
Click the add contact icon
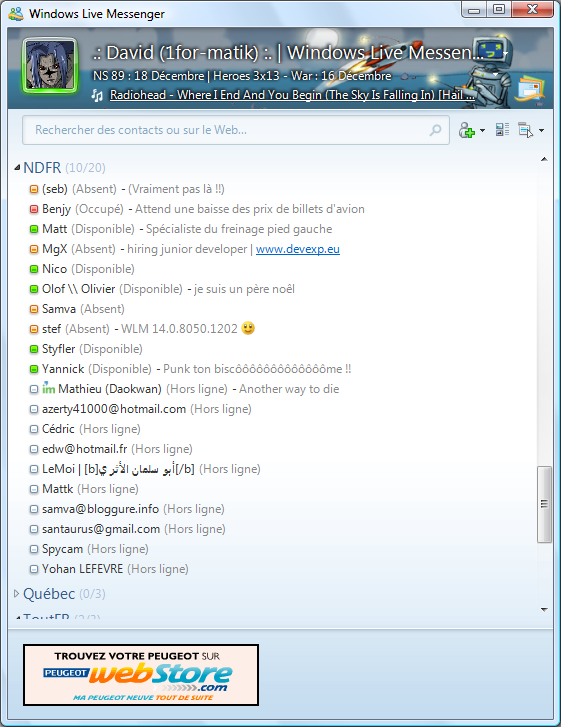(467, 130)
